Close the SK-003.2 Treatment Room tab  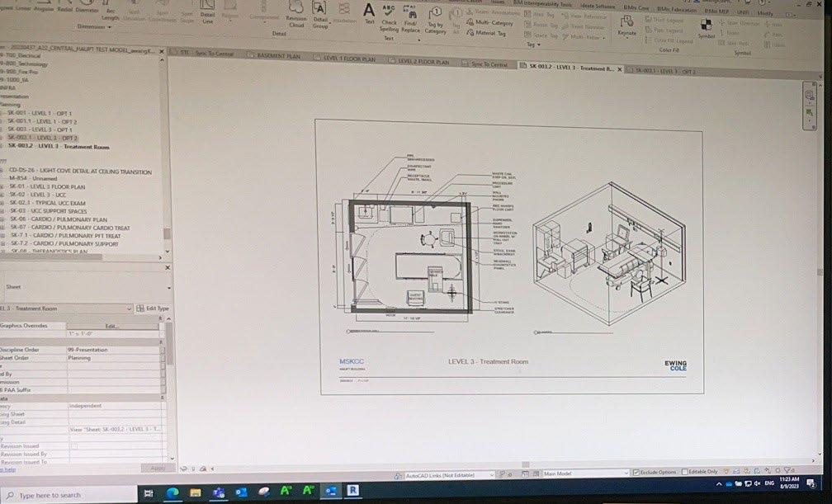[x=620, y=69]
